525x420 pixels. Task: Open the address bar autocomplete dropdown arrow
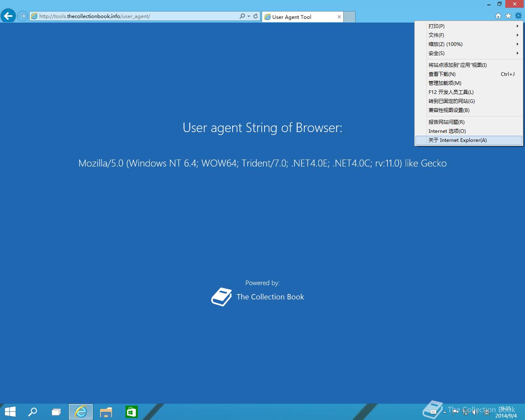(249, 16)
